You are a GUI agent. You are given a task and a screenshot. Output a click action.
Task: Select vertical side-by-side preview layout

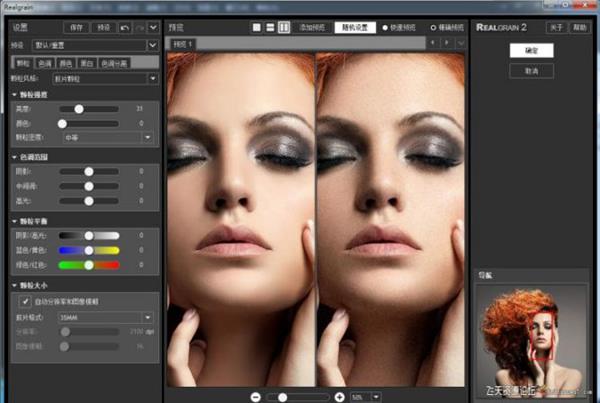coord(284,27)
